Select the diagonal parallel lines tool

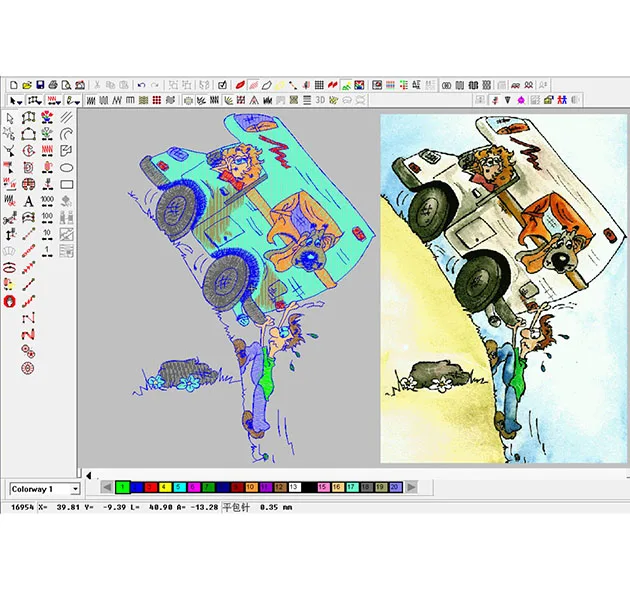(67, 117)
